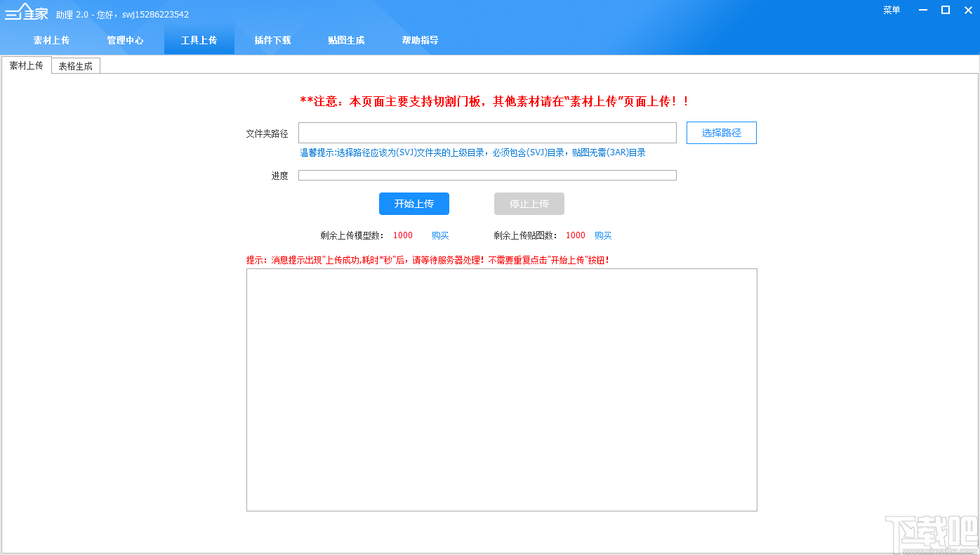Click the log message area below the hint
The width and height of the screenshot is (980, 555).
(501, 389)
